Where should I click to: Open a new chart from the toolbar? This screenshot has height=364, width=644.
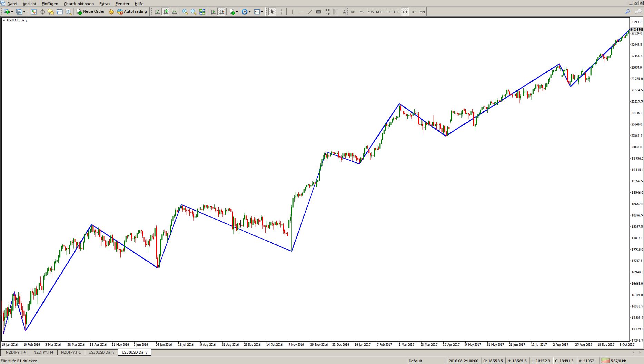coord(7,12)
